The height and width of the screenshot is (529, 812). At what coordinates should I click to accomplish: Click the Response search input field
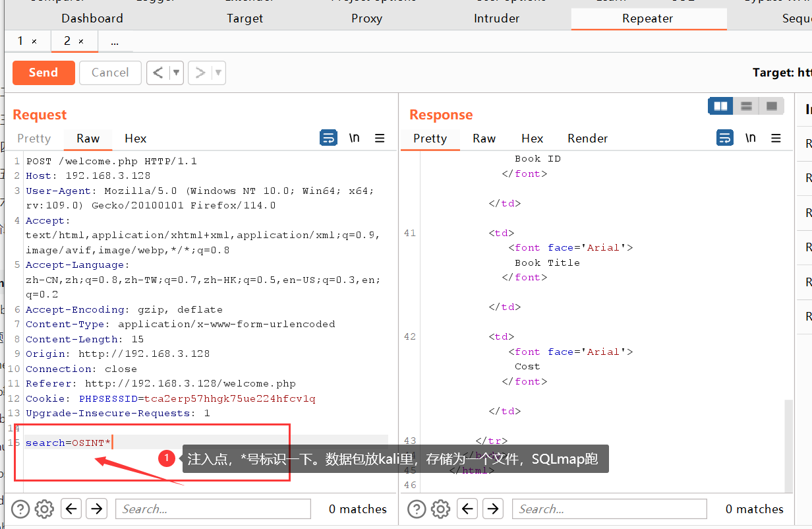click(x=609, y=509)
